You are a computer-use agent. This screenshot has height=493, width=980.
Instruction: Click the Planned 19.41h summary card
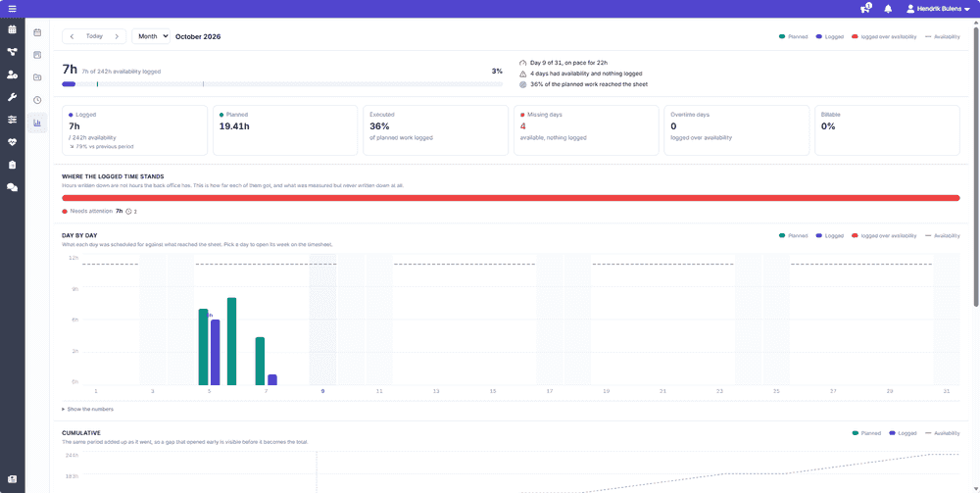point(285,130)
